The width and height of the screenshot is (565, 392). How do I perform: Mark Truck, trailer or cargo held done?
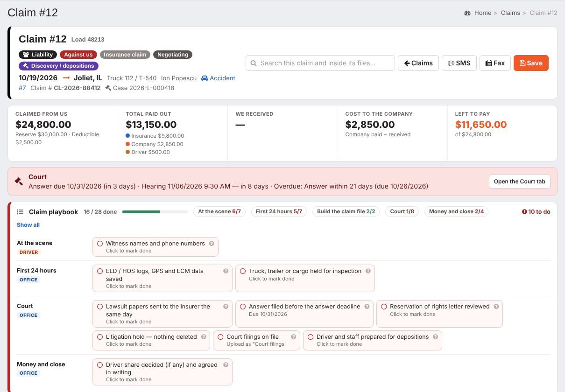[x=243, y=271]
